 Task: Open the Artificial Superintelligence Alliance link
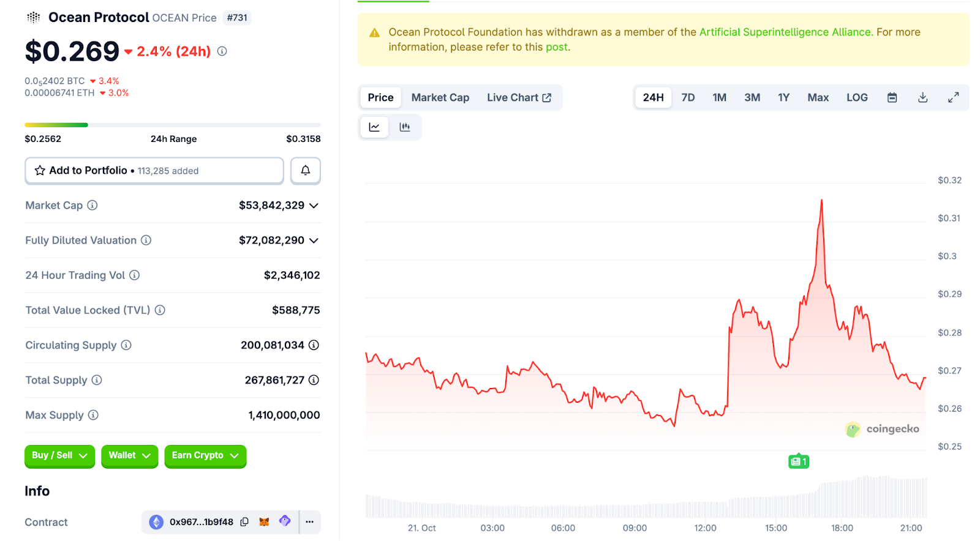785,32
